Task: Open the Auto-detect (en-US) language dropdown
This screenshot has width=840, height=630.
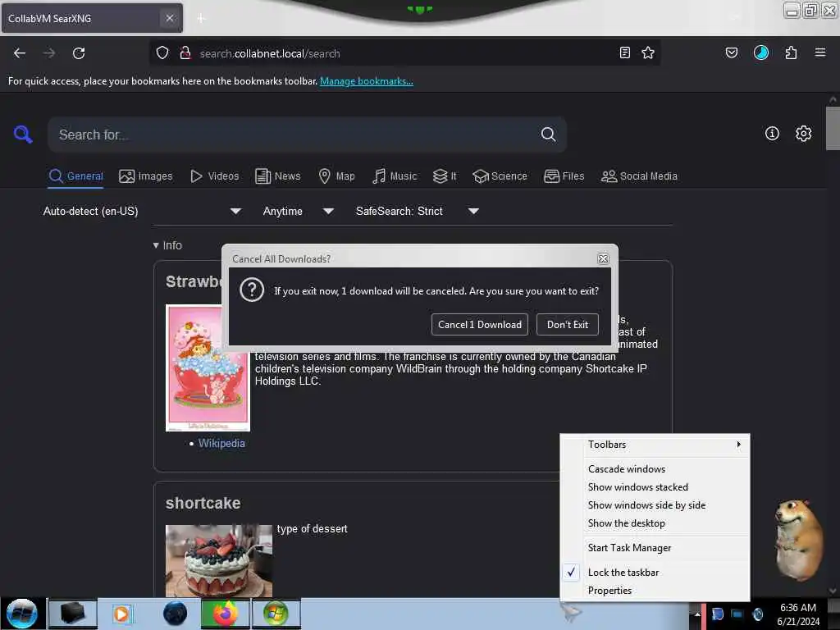Action: [142, 211]
